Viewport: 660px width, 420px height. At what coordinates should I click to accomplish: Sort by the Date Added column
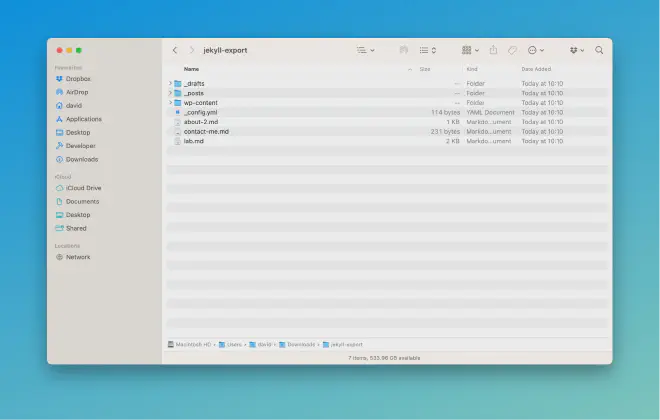click(x=536, y=69)
